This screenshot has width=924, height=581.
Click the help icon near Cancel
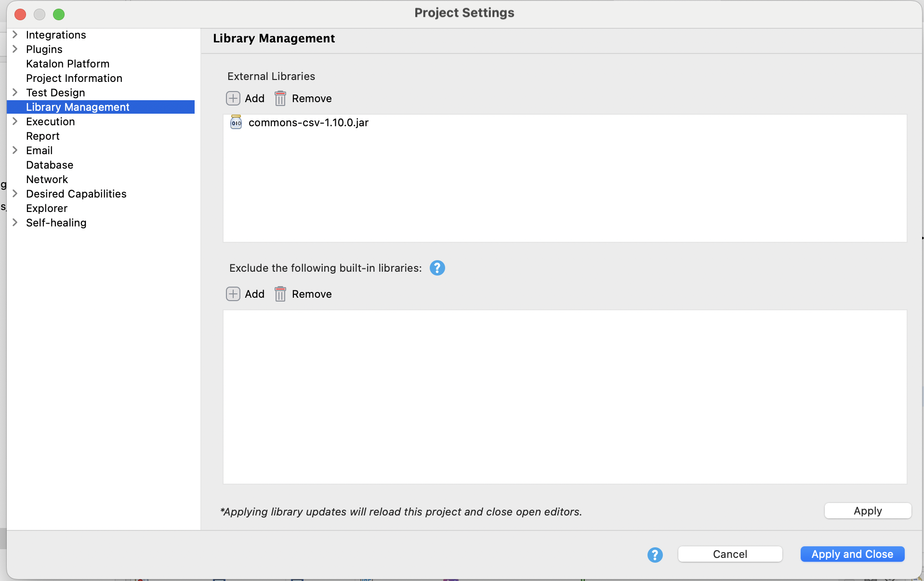[x=654, y=554]
